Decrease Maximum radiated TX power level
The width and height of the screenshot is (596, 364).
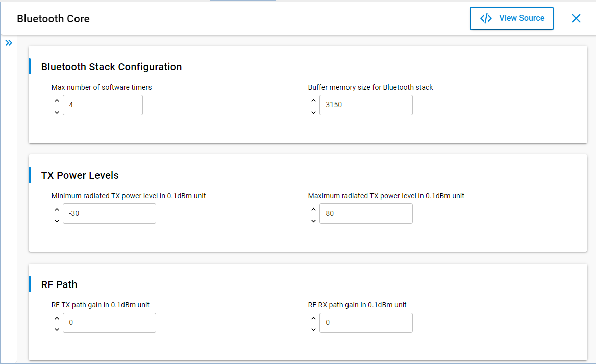313,220
